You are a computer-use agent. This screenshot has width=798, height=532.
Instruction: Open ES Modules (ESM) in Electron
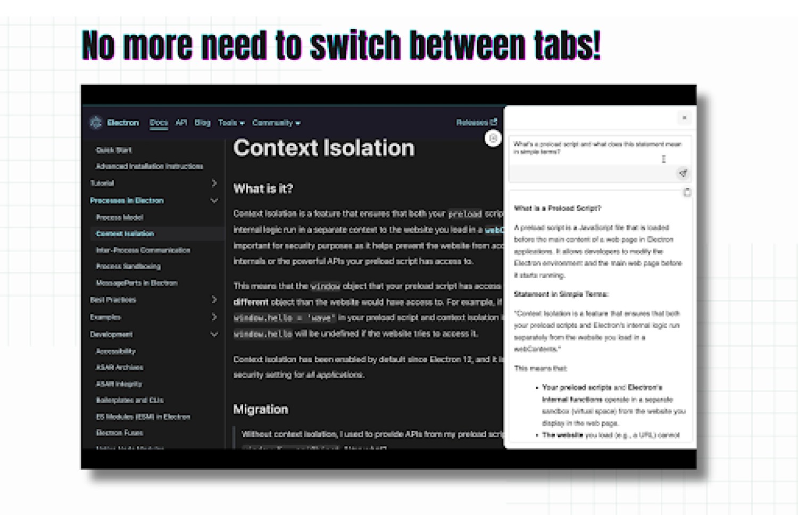(x=143, y=417)
